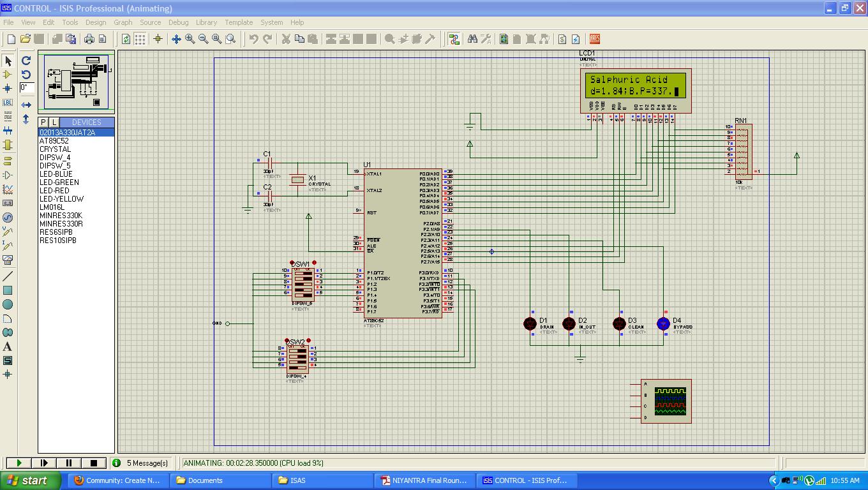Select the Wire Label LBL tool
868x490 pixels.
tap(8, 103)
